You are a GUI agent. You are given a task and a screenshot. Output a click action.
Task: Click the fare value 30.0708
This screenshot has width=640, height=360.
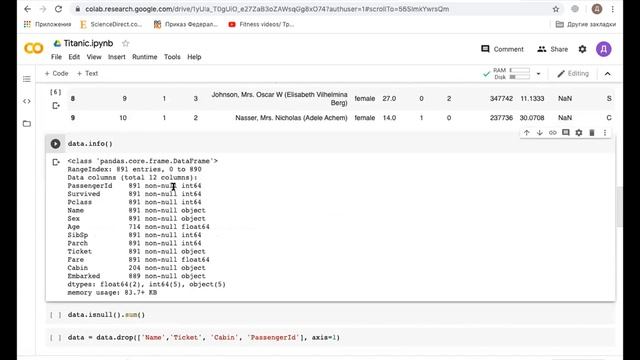pyautogui.click(x=532, y=118)
